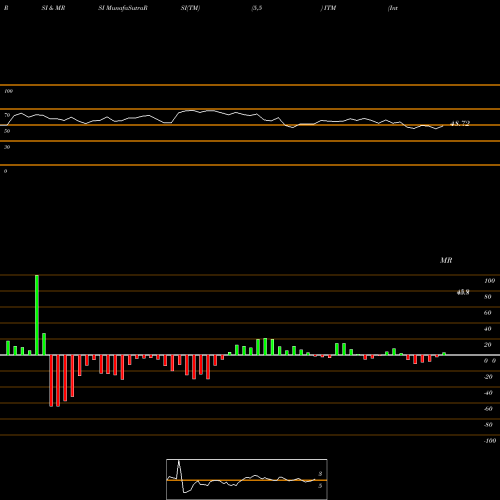Click the 30 level label on RSI axis
Viewport: 500px width, 500px height.
(x=7, y=147)
